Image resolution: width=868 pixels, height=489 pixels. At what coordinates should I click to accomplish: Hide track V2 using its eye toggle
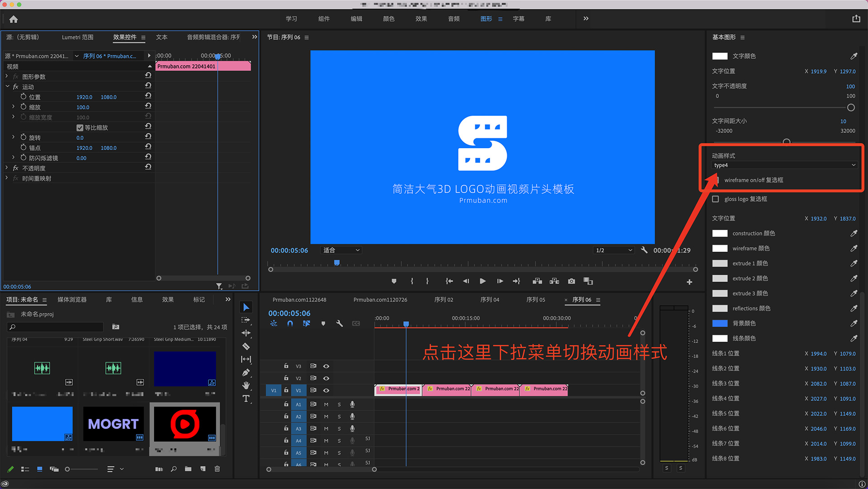coord(326,378)
